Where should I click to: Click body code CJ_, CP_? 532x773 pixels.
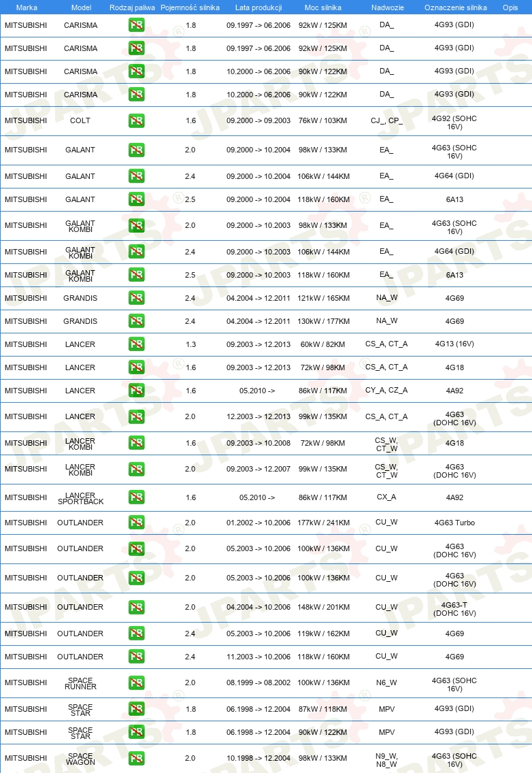click(386, 120)
